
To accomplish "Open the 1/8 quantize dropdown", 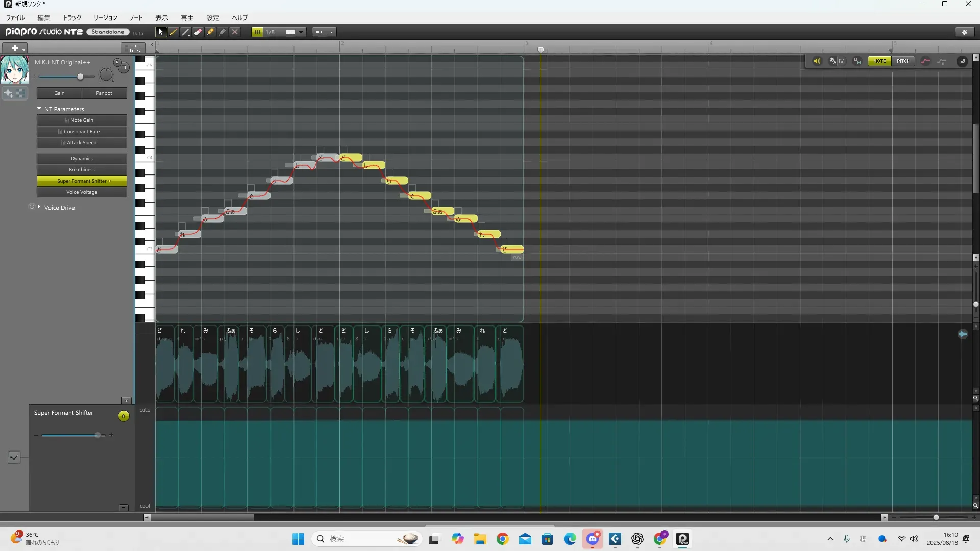I will (x=301, y=32).
